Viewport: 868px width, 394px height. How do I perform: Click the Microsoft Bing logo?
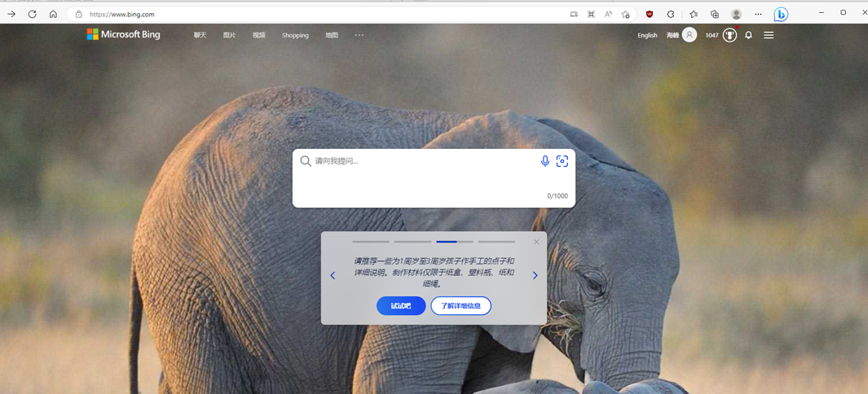point(123,34)
